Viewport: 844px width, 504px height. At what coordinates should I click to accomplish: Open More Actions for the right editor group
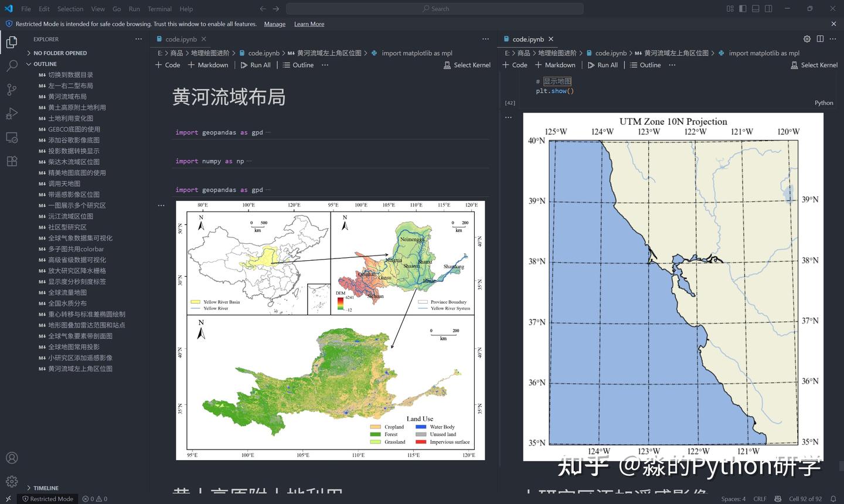[x=833, y=39]
